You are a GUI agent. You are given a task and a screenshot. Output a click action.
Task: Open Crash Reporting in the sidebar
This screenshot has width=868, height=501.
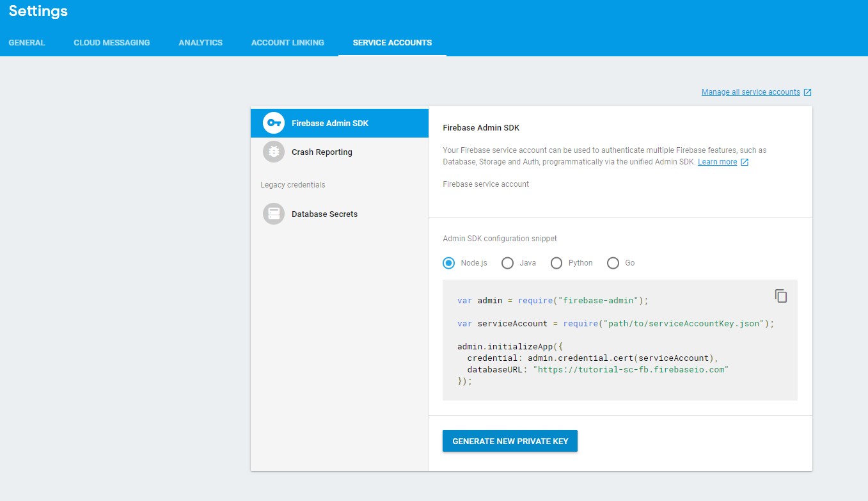click(x=340, y=152)
